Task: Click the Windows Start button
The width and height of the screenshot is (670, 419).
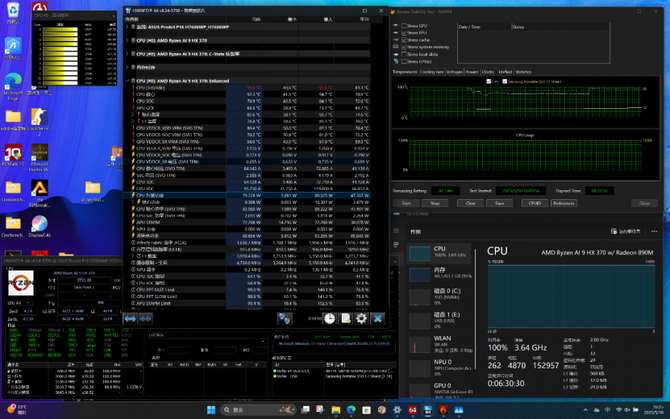Action: point(211,410)
